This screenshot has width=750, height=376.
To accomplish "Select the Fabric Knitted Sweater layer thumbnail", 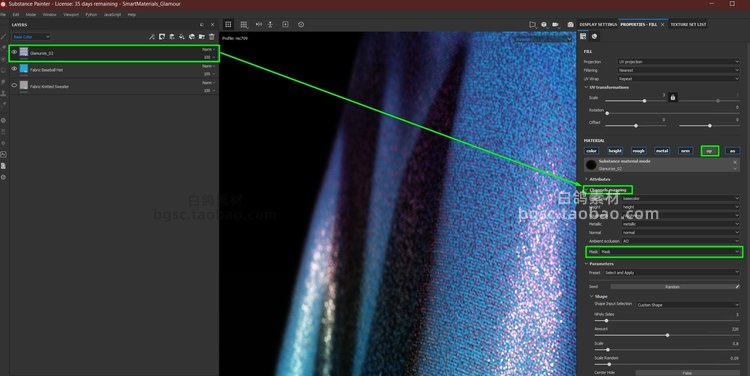I will 23,86.
